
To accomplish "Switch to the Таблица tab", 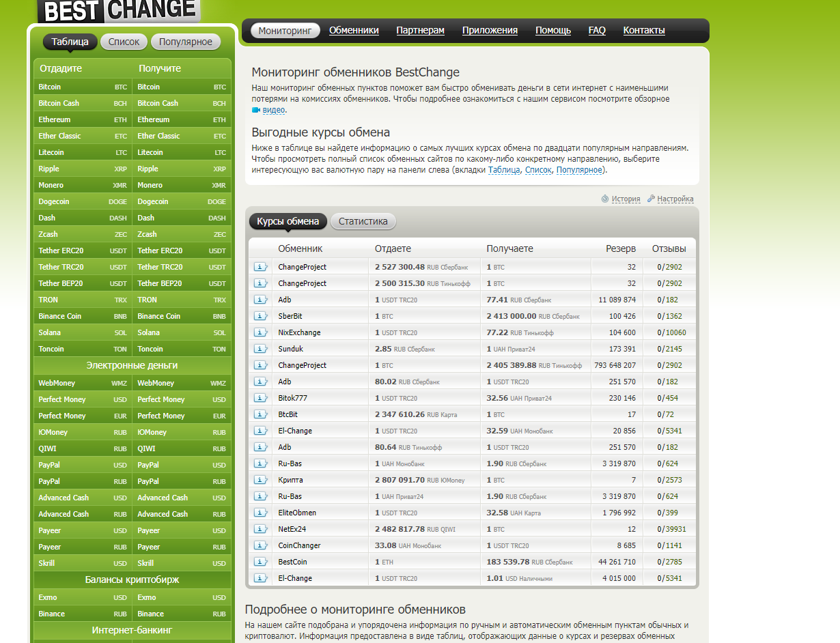I will pos(70,42).
